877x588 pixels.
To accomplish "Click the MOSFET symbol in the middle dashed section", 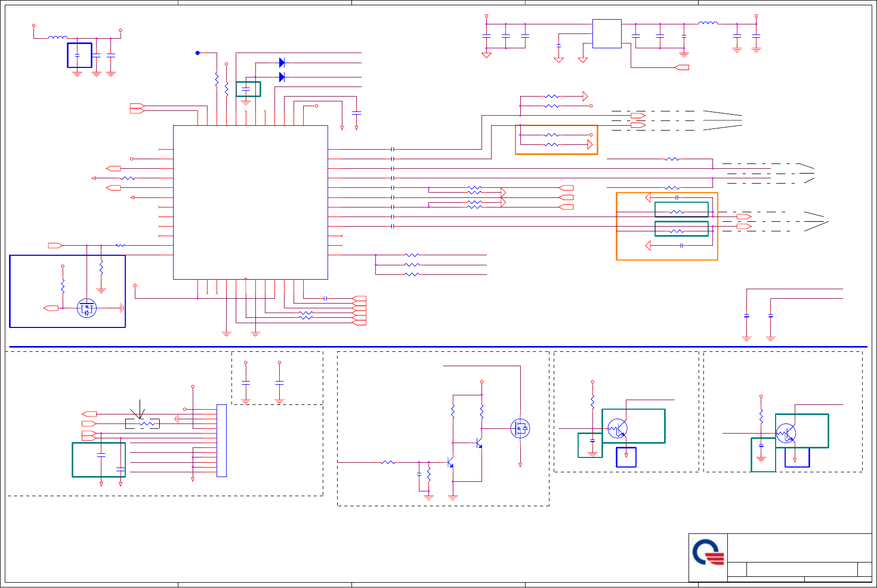I will pyautogui.click(x=520, y=428).
